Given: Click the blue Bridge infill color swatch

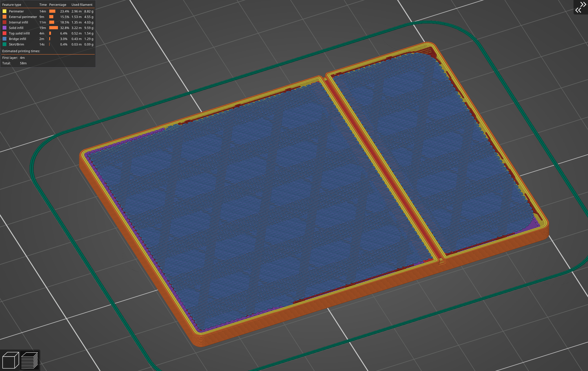Looking at the screenshot, I should pyautogui.click(x=4, y=39).
